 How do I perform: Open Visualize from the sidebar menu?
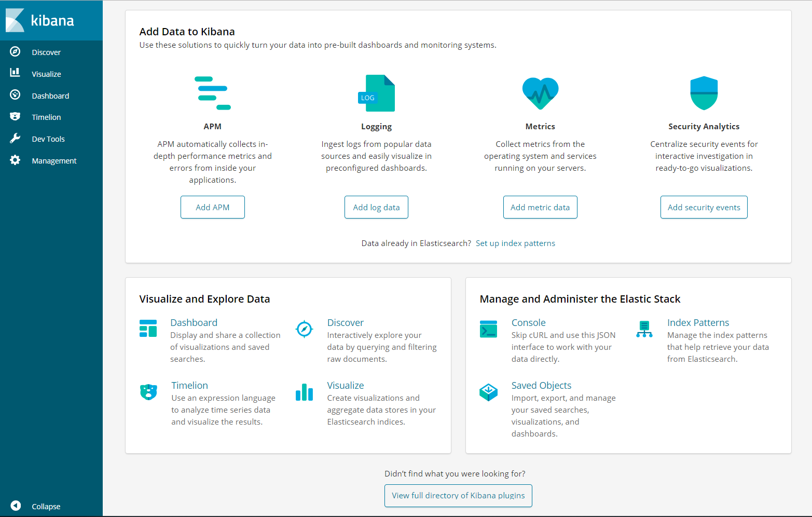tap(46, 74)
